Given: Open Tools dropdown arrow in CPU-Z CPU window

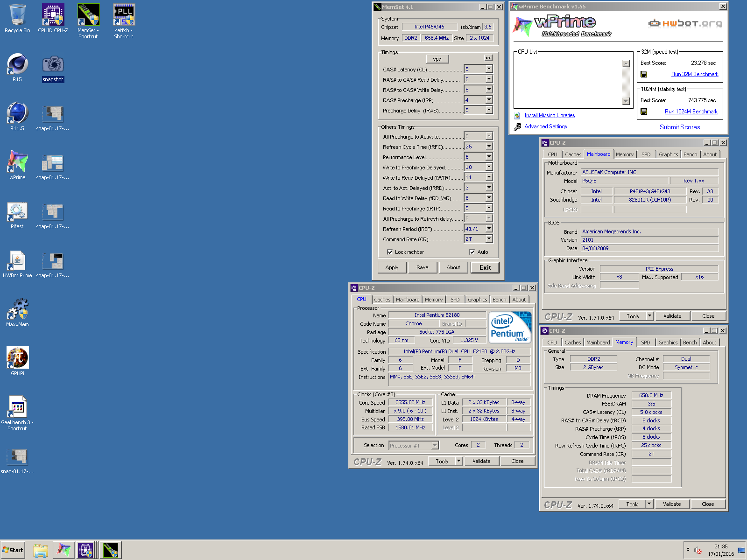Looking at the screenshot, I should pos(458,461).
